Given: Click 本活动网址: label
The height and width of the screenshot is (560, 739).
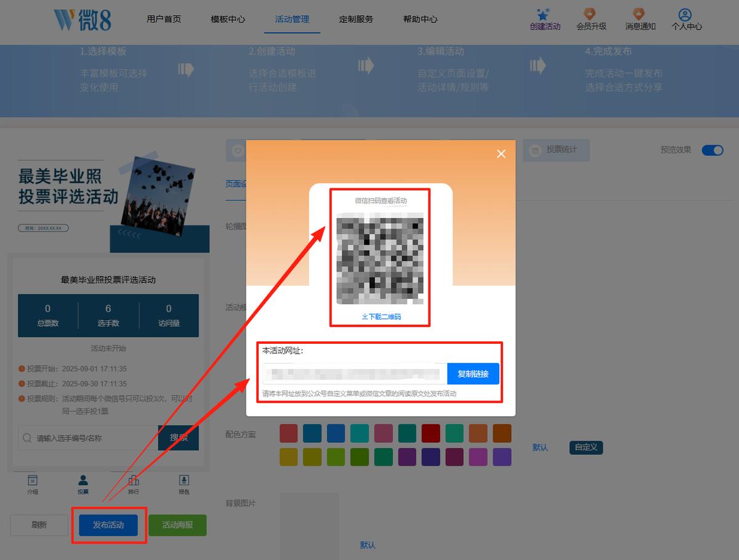Looking at the screenshot, I should (283, 351).
